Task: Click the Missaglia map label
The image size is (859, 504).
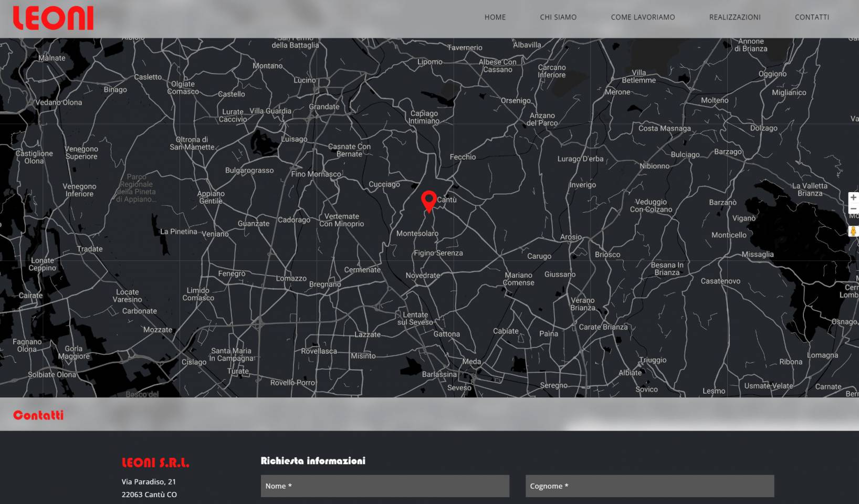Action: 758,254
